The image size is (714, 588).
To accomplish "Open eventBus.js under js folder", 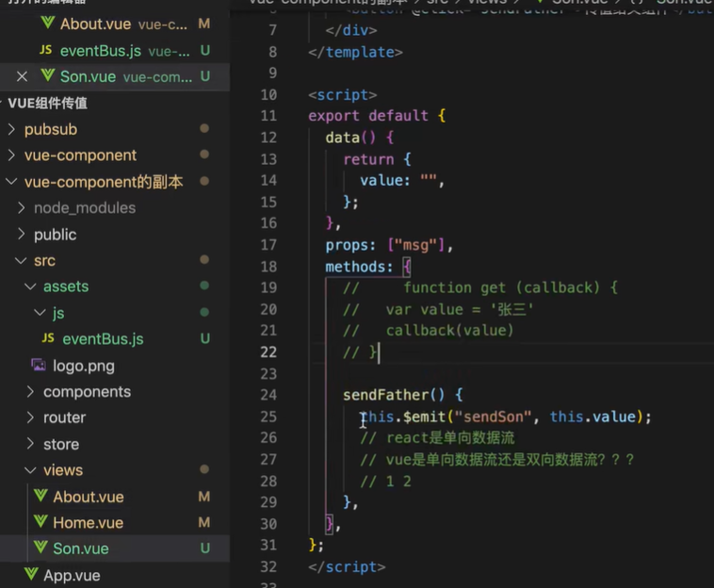I will (103, 339).
